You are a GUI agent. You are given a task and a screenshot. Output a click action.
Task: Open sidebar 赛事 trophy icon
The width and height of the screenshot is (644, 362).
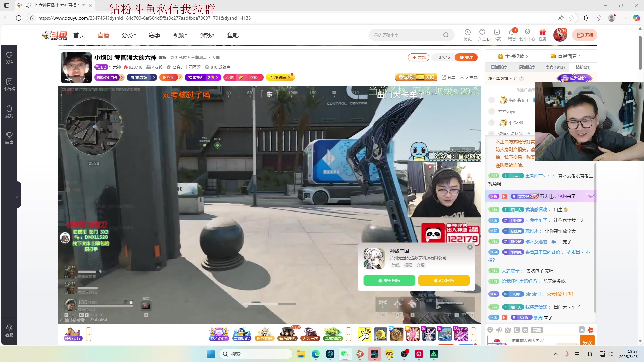point(9,138)
